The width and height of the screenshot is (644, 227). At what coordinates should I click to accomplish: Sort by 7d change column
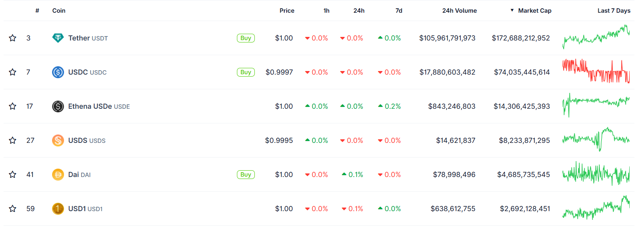[399, 11]
